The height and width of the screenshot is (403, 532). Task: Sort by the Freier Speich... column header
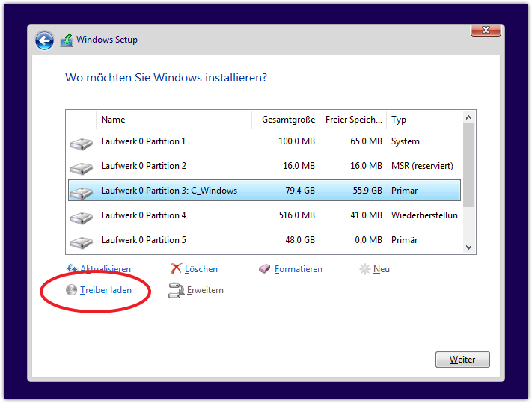(353, 120)
